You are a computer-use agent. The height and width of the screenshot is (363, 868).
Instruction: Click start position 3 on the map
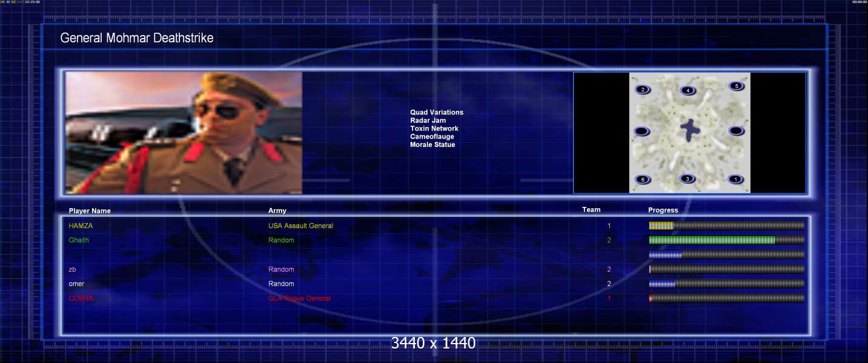pos(686,178)
